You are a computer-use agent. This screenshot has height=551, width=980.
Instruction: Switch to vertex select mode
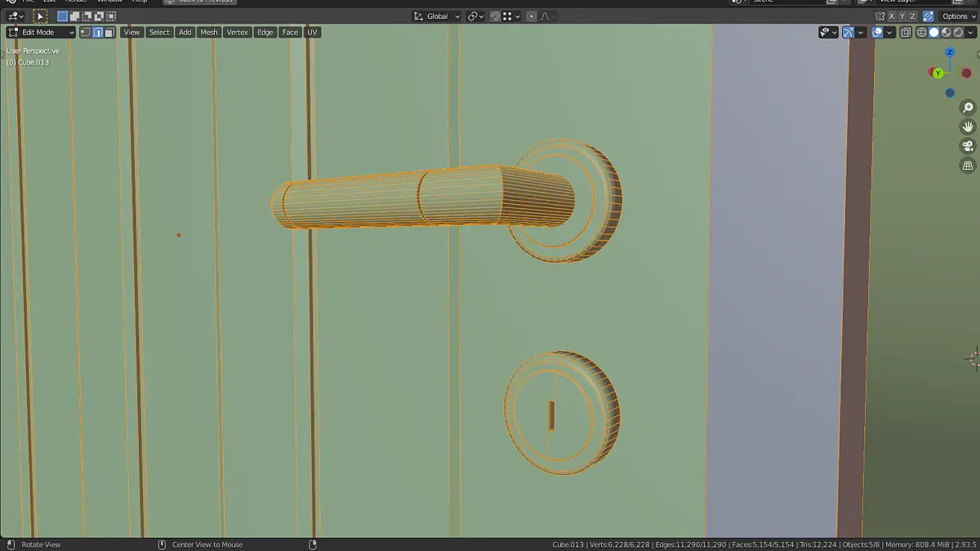[86, 33]
